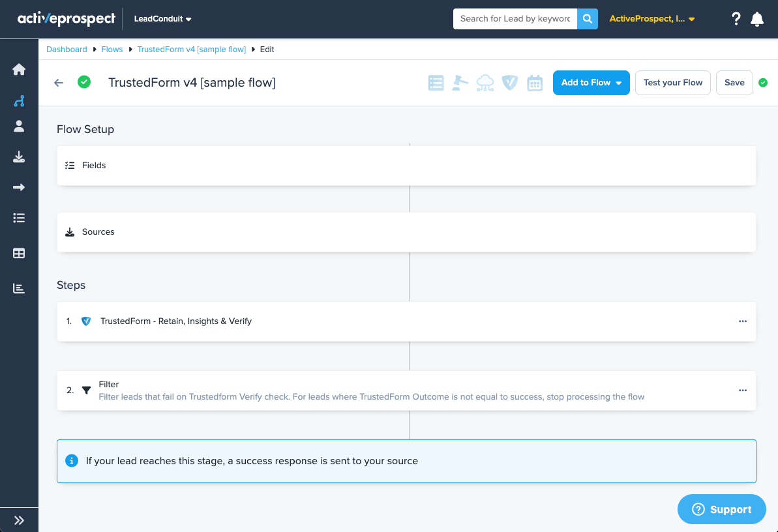778x532 pixels.
Task: Go to Flows breadcrumb link
Action: click(x=112, y=50)
